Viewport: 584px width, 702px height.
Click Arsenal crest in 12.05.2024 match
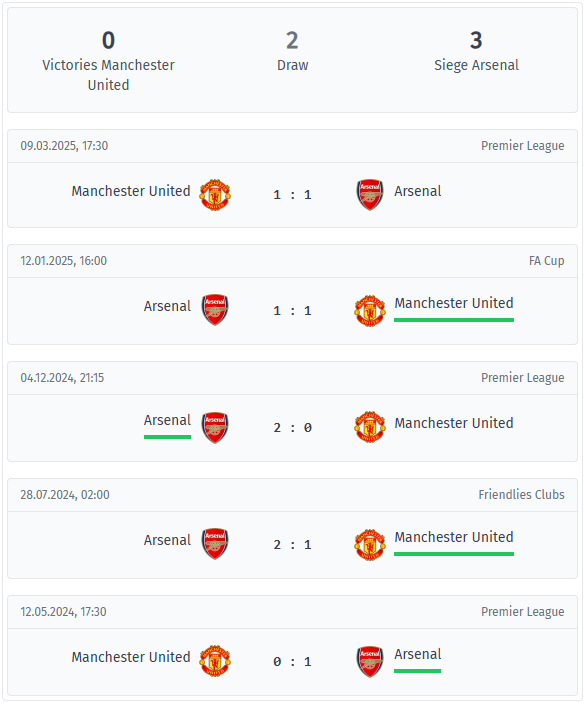[370, 661]
